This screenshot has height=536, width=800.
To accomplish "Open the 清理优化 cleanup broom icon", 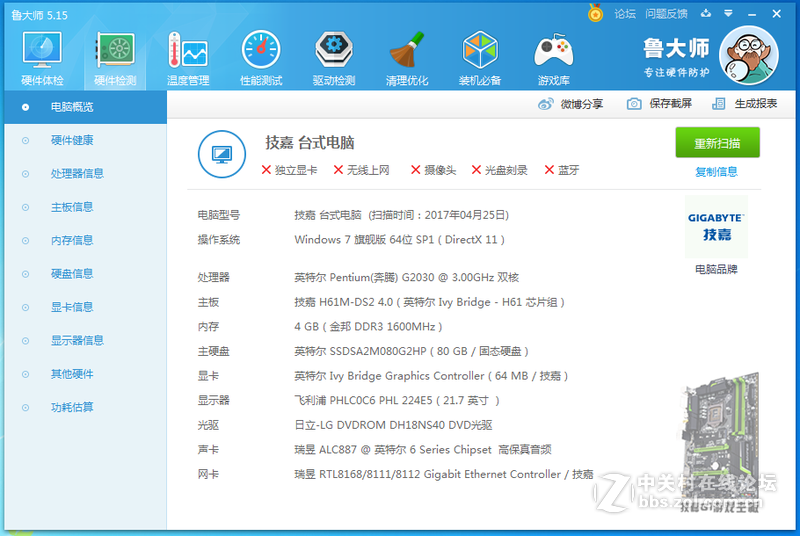I will [x=407, y=58].
